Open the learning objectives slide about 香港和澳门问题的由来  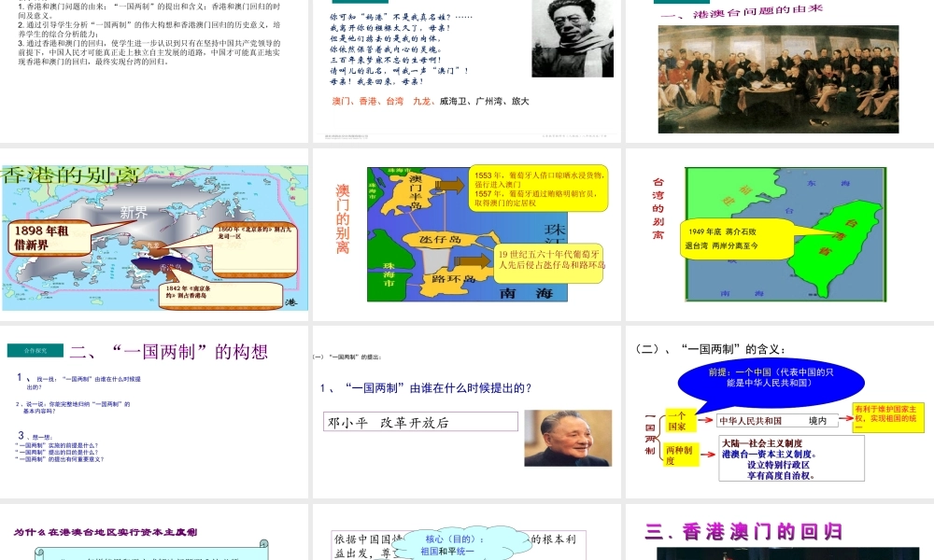[154, 72]
